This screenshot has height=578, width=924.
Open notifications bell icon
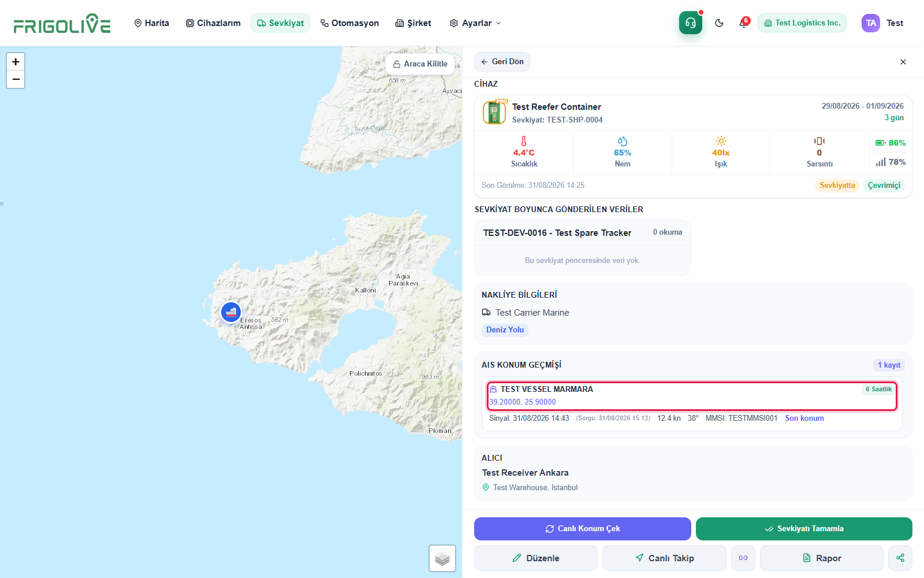click(x=743, y=23)
